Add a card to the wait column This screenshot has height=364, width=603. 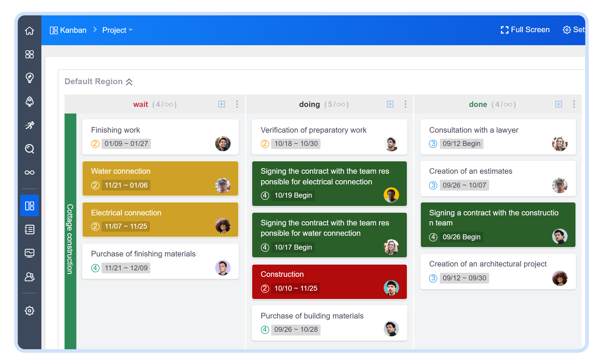222,104
